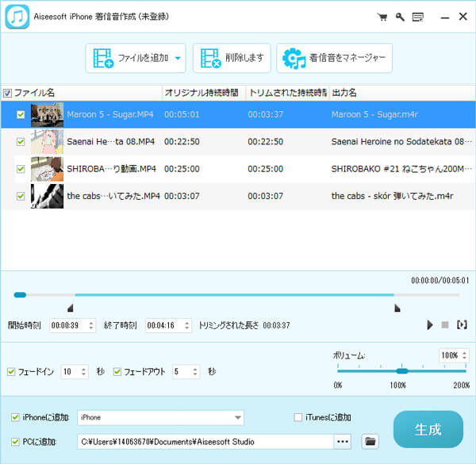Select the the cabs···いてみた.MP4 file name

113,196
